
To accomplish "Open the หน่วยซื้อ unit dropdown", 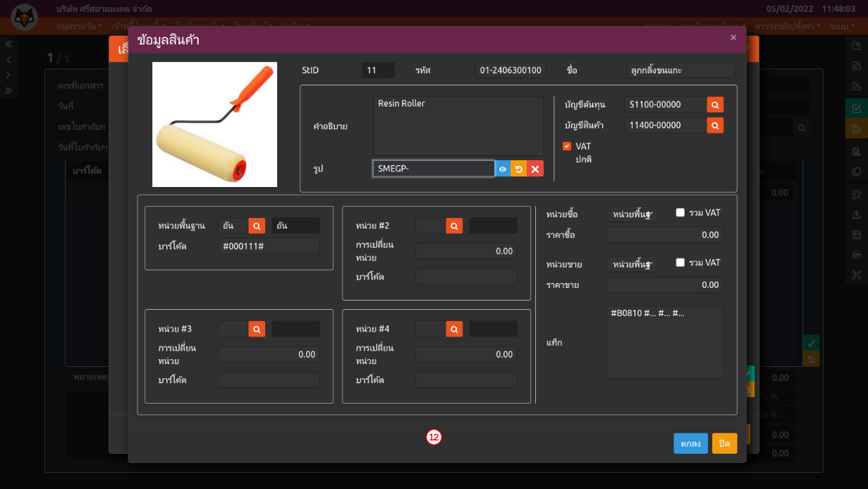I will pyautogui.click(x=632, y=214).
